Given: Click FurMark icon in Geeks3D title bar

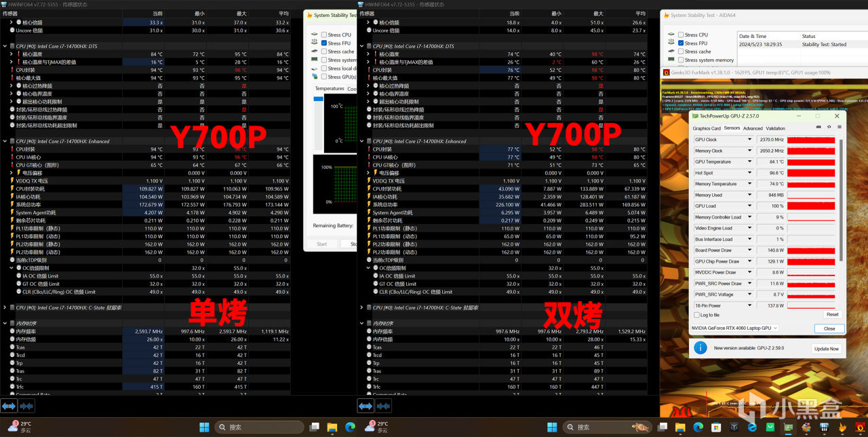Looking at the screenshot, I should pos(667,71).
